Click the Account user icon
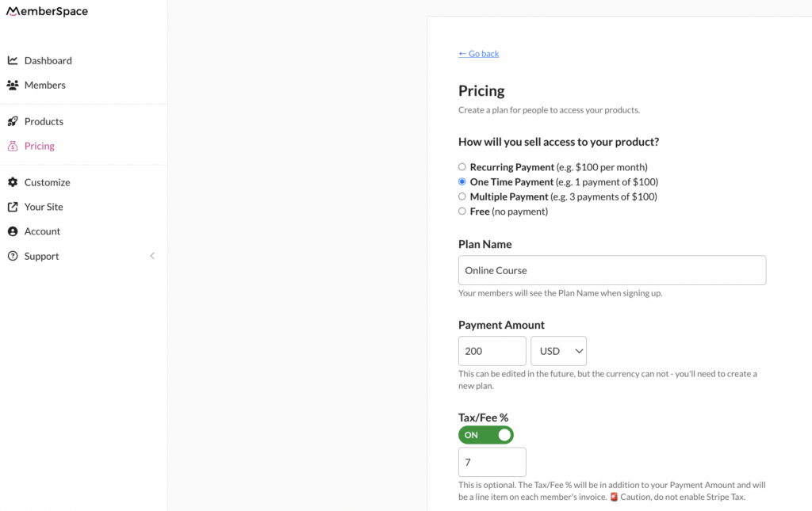This screenshot has width=812, height=511. pyautogui.click(x=13, y=231)
